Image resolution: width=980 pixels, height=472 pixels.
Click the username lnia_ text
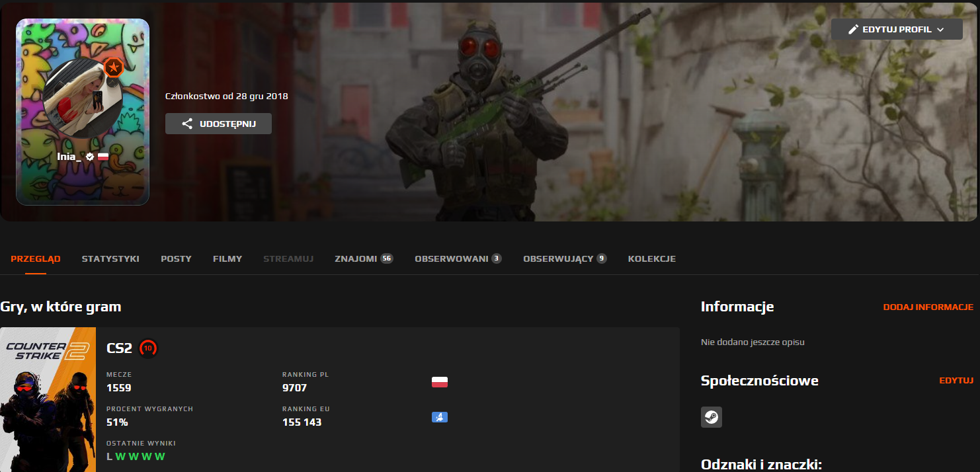69,157
